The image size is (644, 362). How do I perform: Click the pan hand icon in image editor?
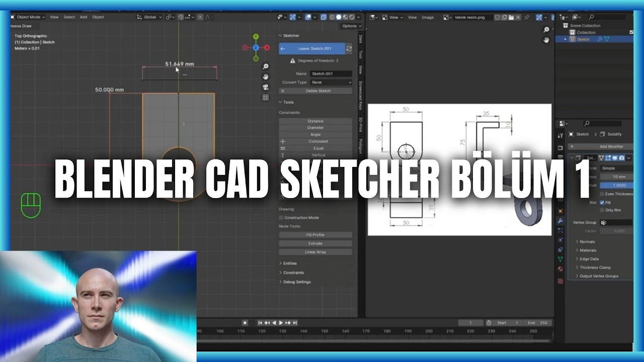[546, 40]
